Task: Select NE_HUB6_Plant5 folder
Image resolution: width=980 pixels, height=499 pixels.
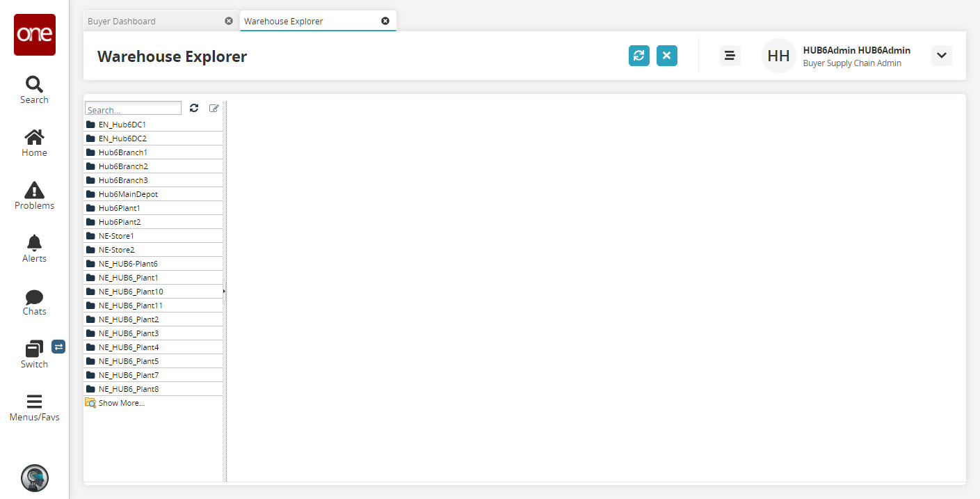Action: click(x=153, y=361)
